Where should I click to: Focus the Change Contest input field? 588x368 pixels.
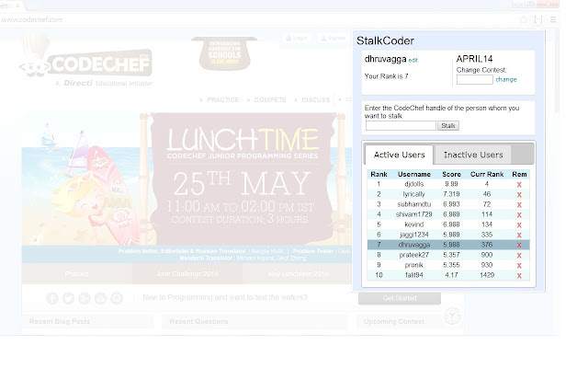click(x=474, y=80)
